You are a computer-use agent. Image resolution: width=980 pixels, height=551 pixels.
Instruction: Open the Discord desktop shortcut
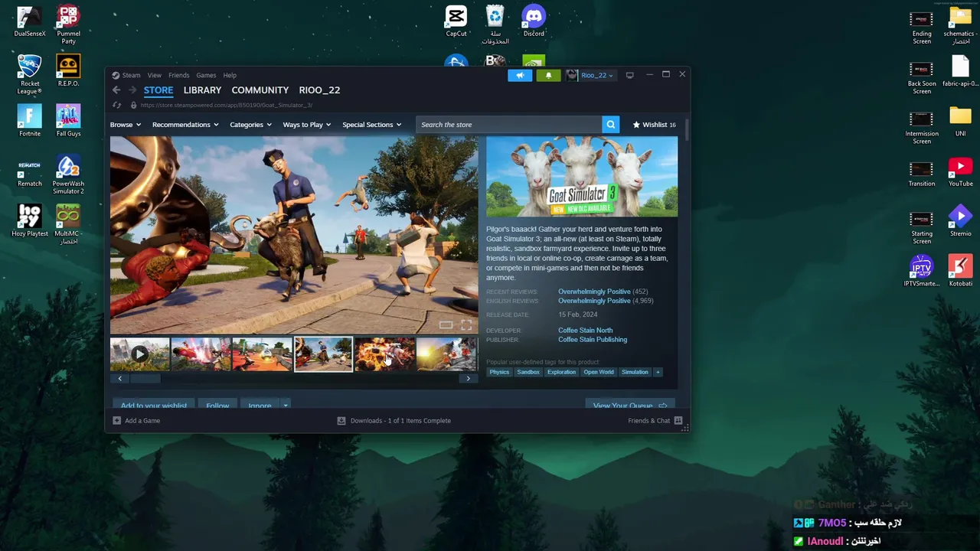click(x=534, y=21)
